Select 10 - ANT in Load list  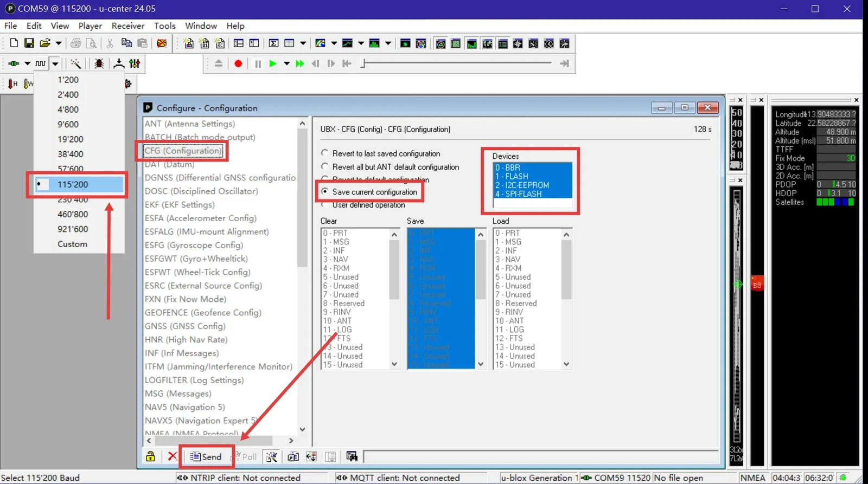pos(527,321)
